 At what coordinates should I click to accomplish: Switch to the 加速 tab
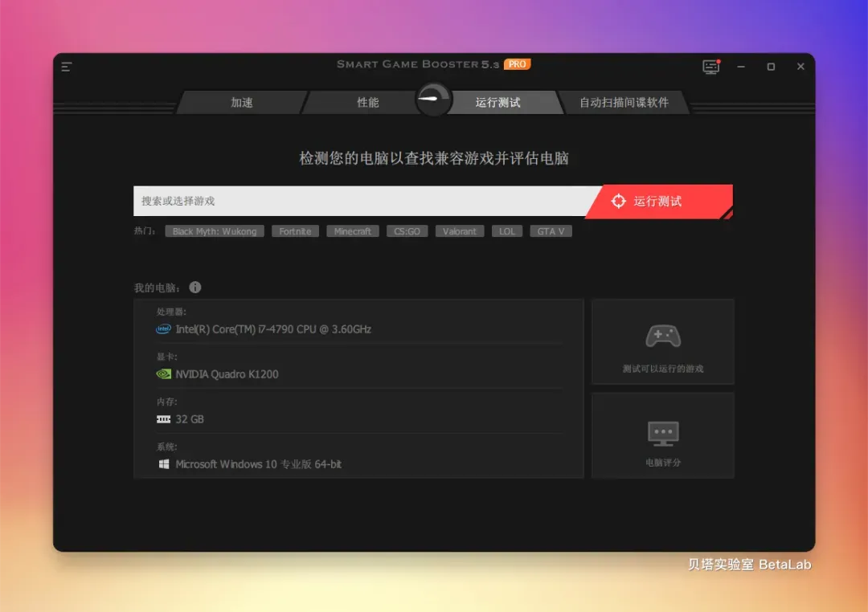point(242,102)
